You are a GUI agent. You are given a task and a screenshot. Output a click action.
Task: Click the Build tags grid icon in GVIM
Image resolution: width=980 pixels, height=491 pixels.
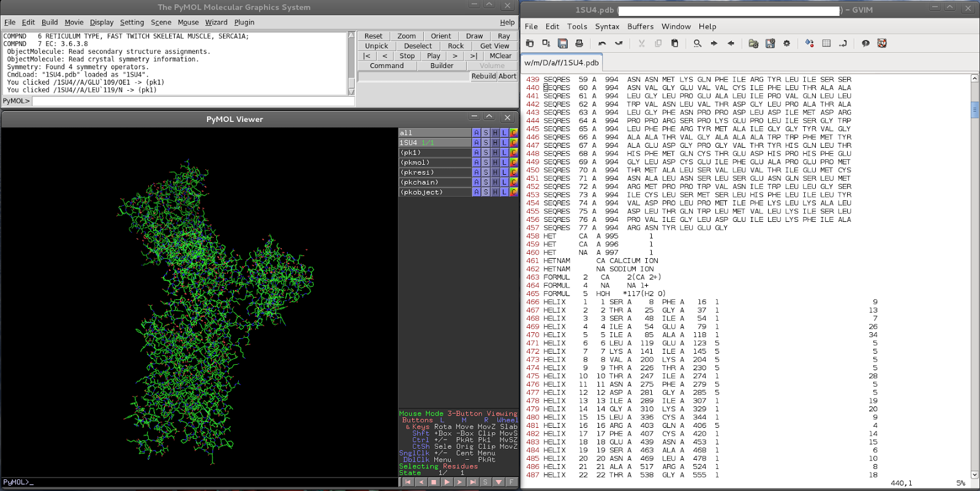click(826, 44)
